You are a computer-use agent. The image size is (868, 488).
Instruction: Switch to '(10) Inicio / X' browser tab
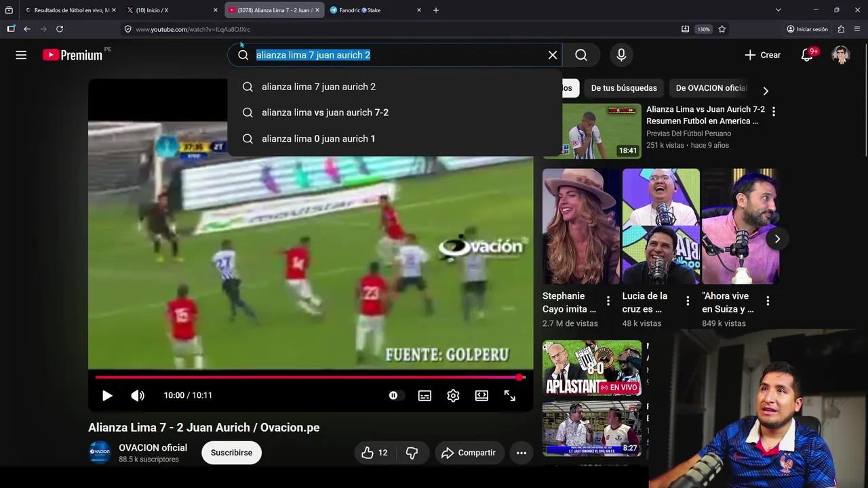tap(172, 10)
